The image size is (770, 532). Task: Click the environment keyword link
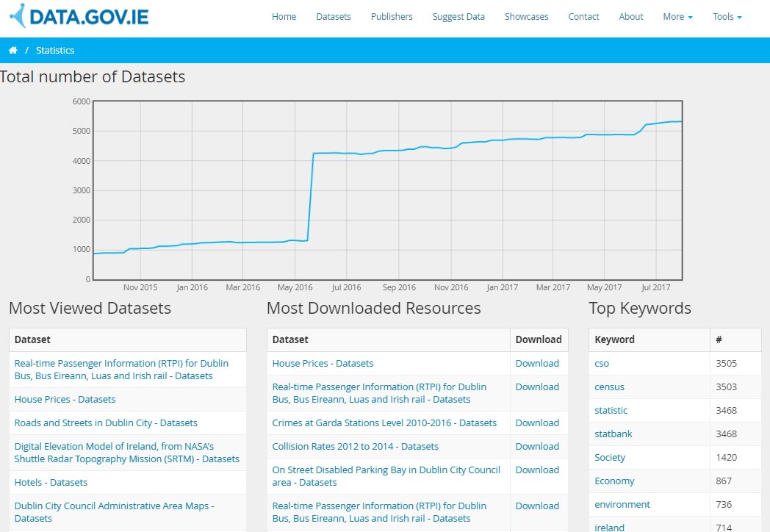pos(621,504)
